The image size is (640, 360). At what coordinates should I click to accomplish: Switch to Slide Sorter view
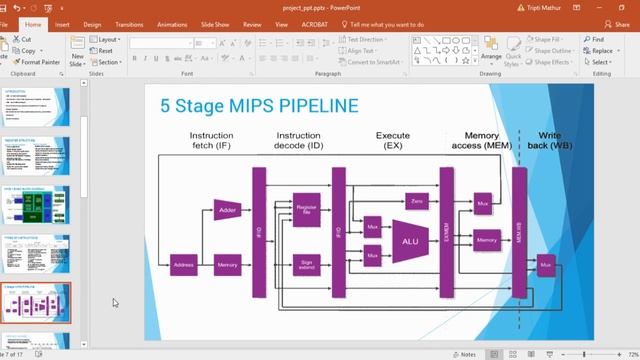click(x=513, y=354)
